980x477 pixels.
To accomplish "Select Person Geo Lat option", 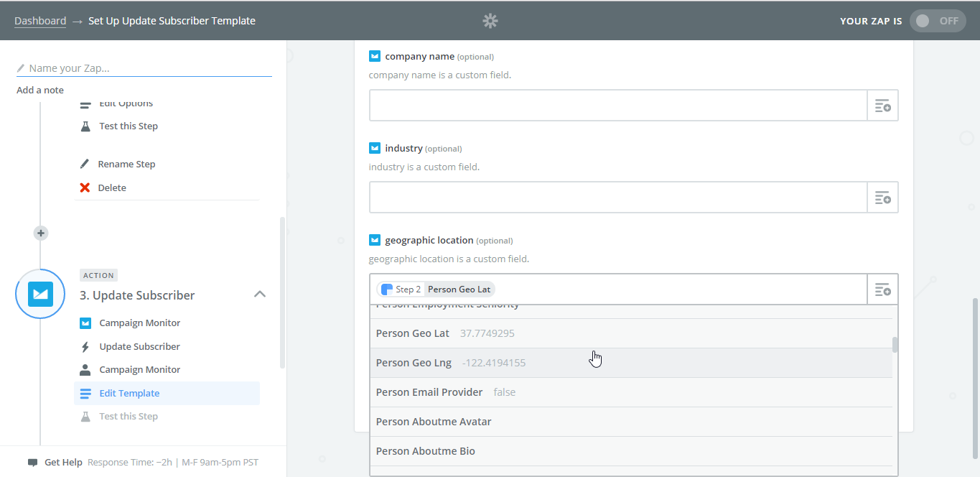I will (x=631, y=333).
